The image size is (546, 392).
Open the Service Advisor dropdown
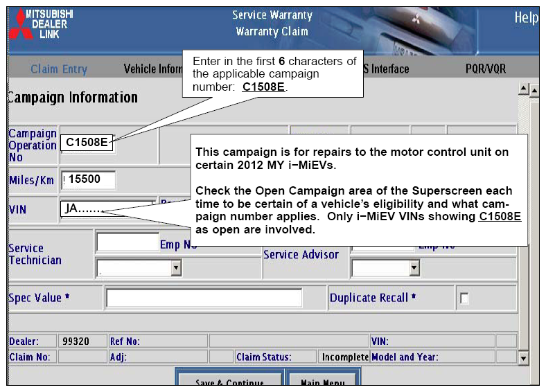[x=385, y=268]
